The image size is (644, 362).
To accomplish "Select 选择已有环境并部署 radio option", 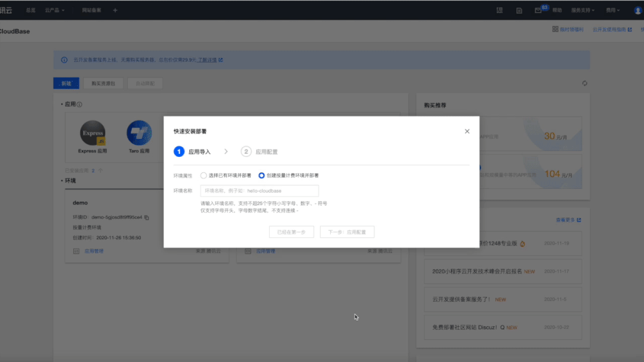I will tap(205, 175).
